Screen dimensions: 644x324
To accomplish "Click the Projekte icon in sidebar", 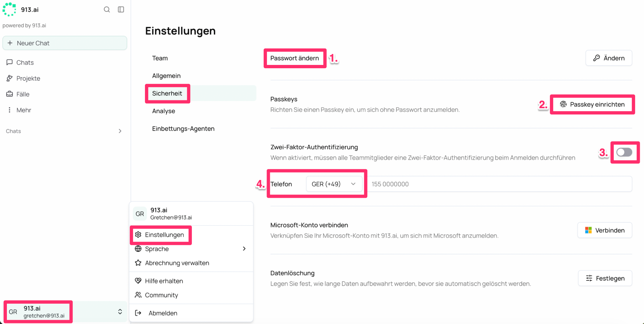I will (10, 78).
